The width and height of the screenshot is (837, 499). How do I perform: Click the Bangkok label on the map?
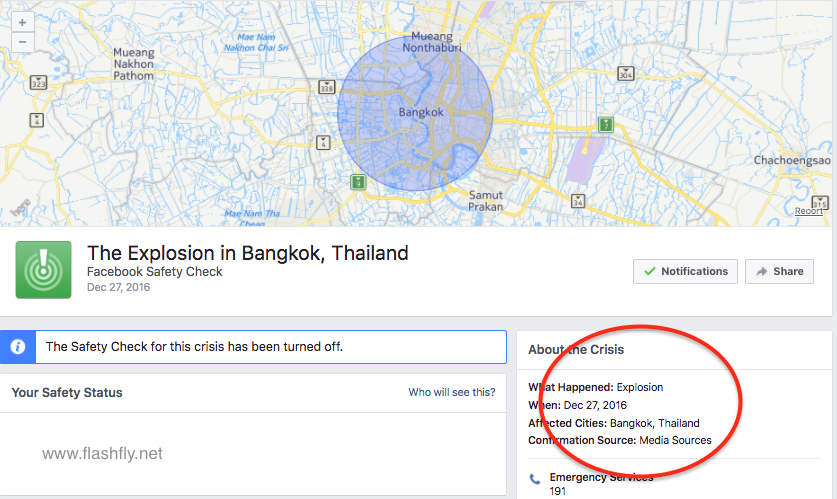click(x=420, y=113)
